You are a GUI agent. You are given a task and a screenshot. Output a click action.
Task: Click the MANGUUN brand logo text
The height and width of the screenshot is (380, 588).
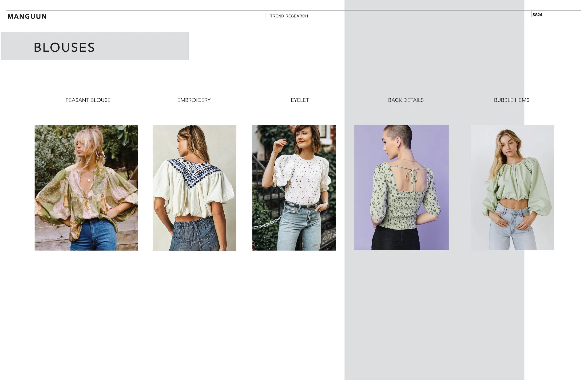(x=27, y=16)
